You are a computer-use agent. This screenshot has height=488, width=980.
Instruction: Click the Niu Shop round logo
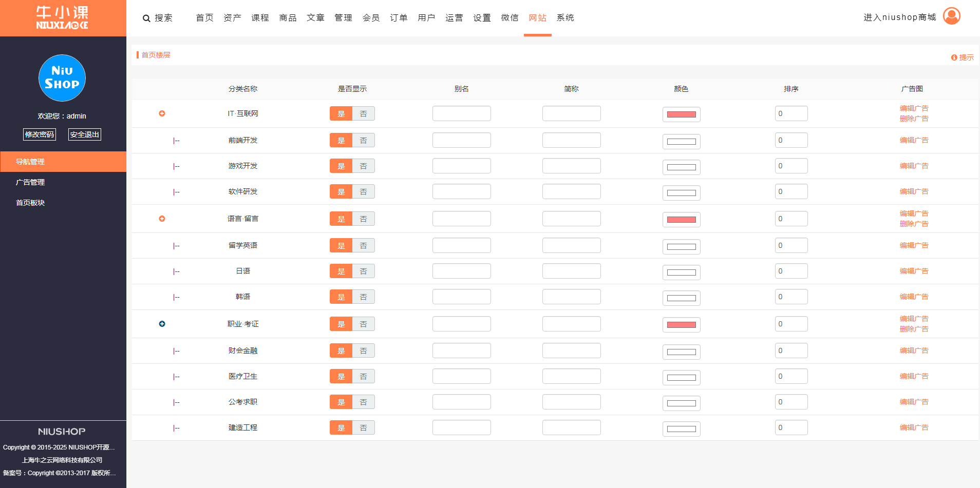click(62, 78)
